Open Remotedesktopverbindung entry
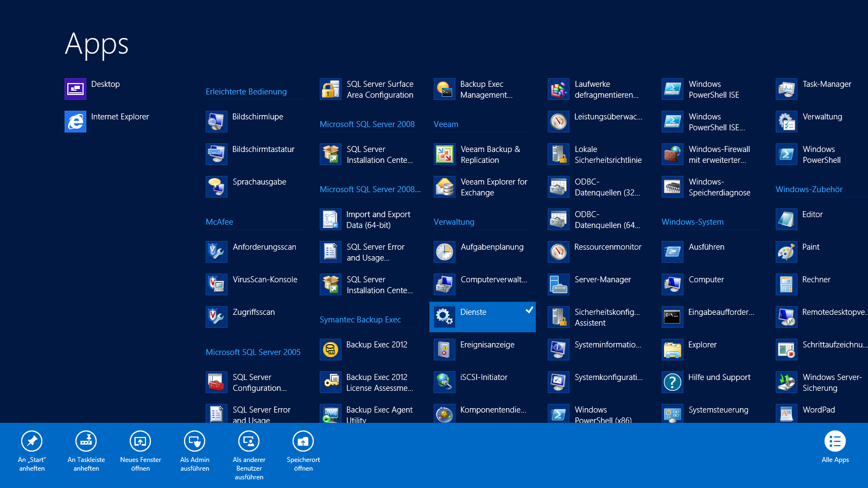Screen dimensions: 868x488 click(x=822, y=317)
